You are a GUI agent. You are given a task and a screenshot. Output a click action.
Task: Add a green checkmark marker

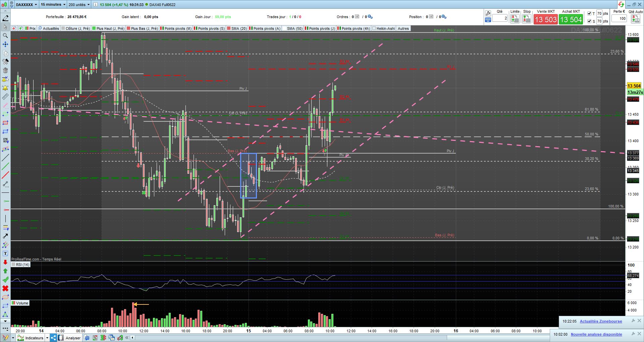5,280
